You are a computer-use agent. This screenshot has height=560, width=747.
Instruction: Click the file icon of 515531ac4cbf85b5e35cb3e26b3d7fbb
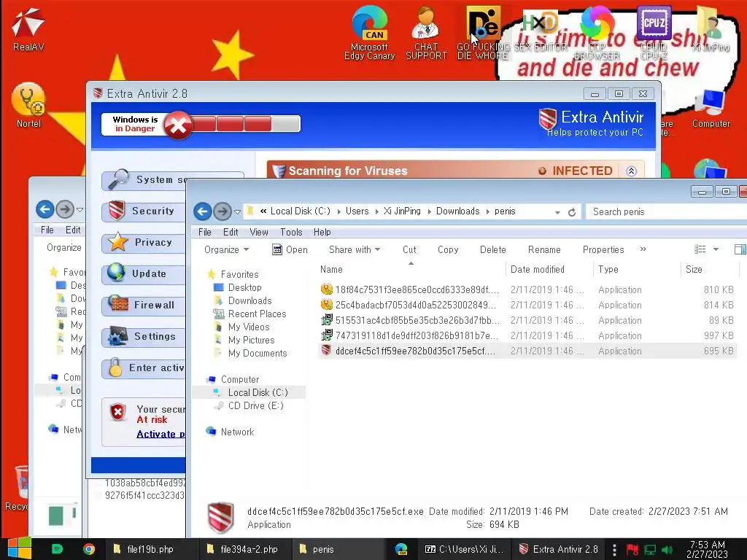[326, 319]
